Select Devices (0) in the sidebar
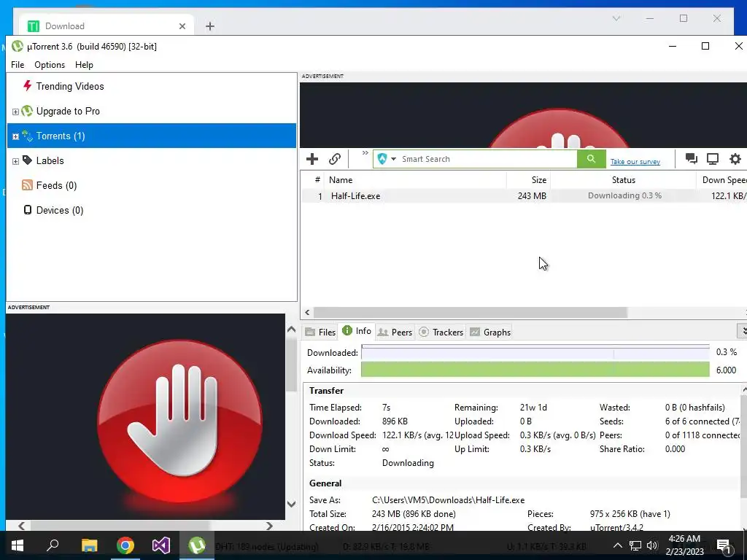This screenshot has width=747, height=560. pos(60,210)
